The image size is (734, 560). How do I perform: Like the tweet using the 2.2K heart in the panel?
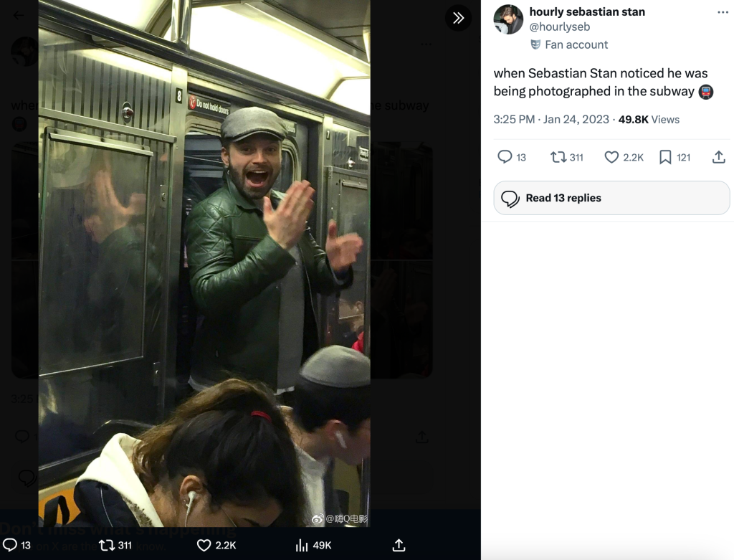tap(611, 157)
